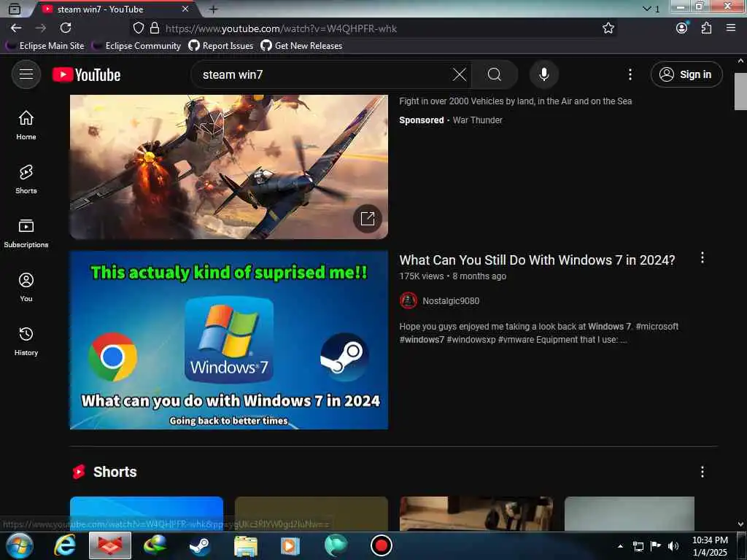The width and height of the screenshot is (747, 560).
Task: Click the YouTube logo
Action: [x=86, y=75]
